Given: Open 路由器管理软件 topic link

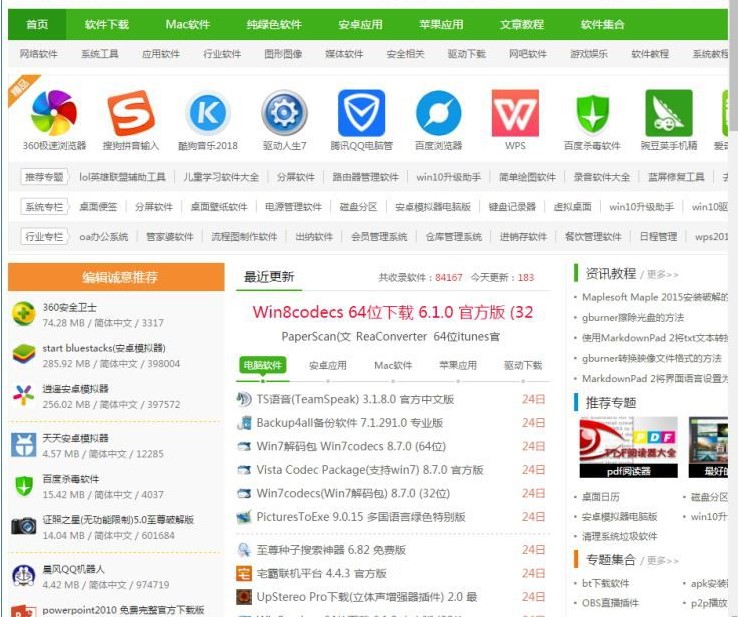Looking at the screenshot, I should (x=365, y=177).
